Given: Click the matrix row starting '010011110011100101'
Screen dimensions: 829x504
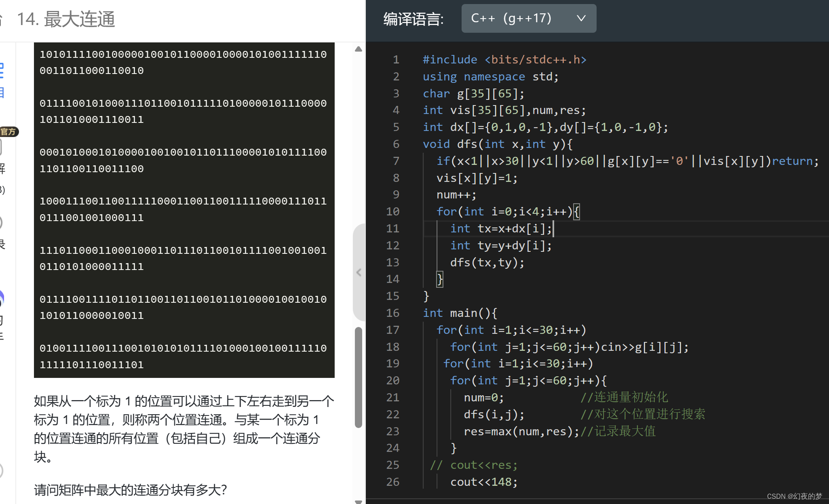Looking at the screenshot, I should click(x=183, y=356).
